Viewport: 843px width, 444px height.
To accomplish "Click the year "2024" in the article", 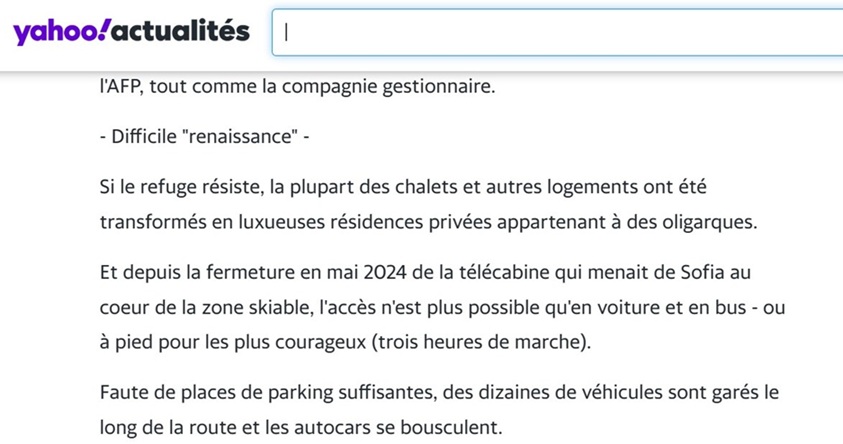I will coord(385,273).
